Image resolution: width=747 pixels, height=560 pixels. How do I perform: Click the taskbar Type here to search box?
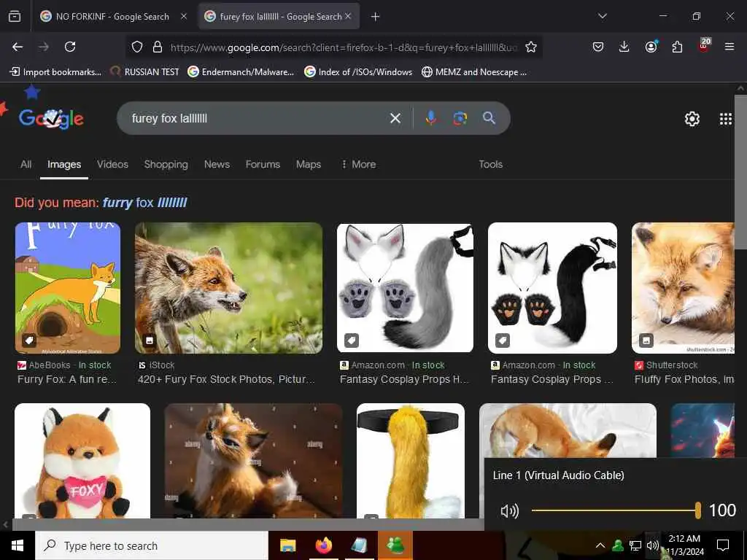click(152, 545)
